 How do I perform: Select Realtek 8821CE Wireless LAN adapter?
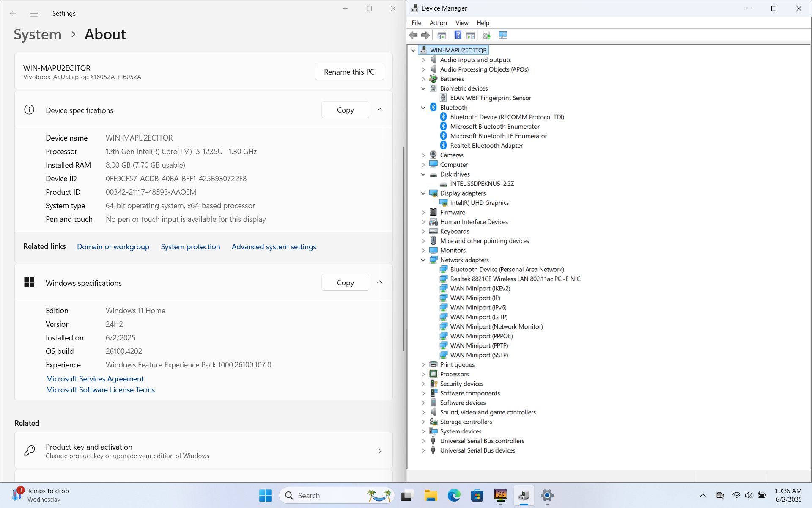pyautogui.click(x=515, y=279)
